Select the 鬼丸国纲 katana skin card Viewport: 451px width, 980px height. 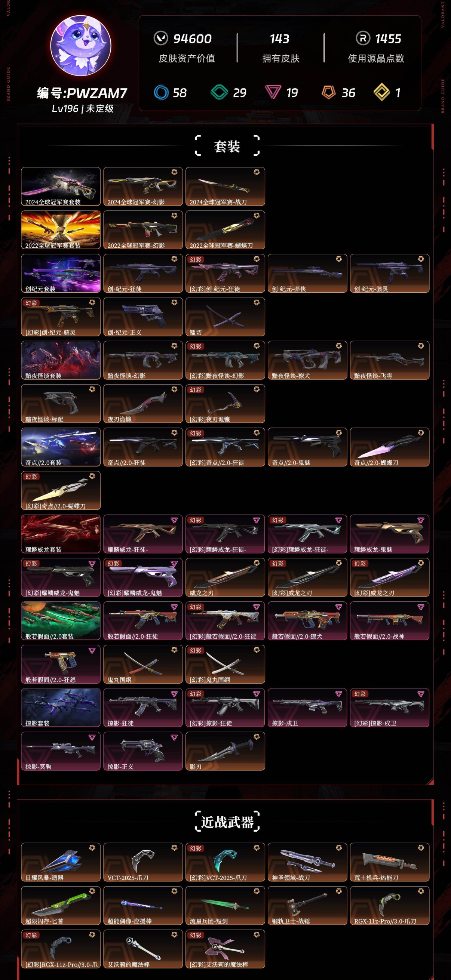[143, 664]
